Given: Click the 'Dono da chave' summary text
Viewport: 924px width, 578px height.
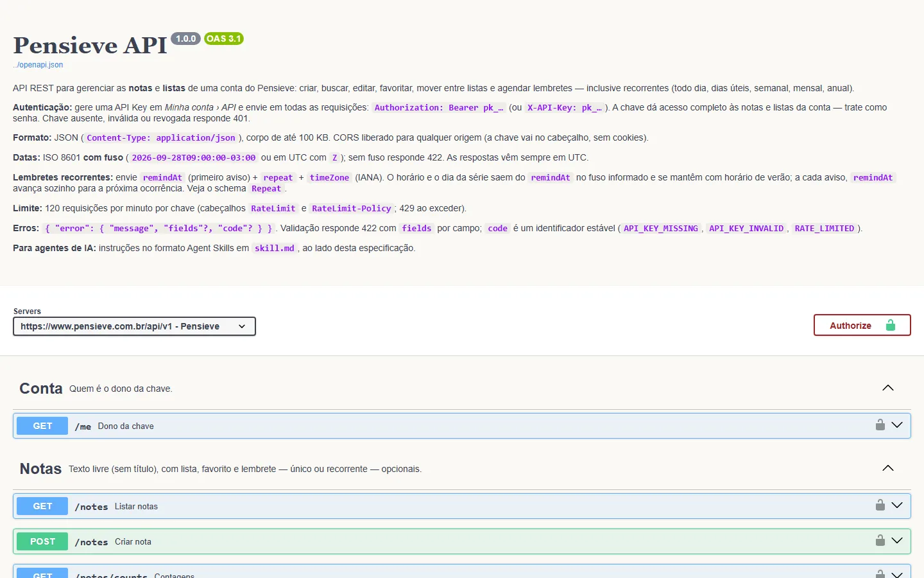Looking at the screenshot, I should 126,426.
